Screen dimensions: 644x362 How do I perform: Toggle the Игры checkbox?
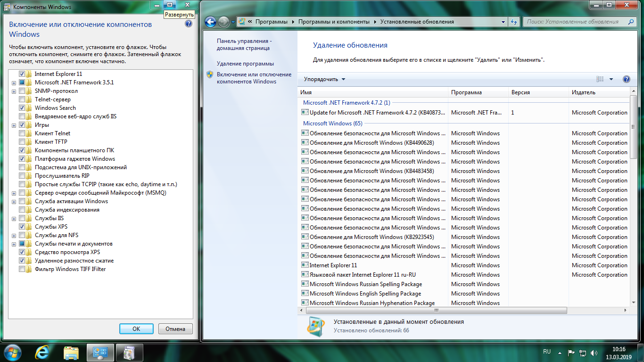22,125
